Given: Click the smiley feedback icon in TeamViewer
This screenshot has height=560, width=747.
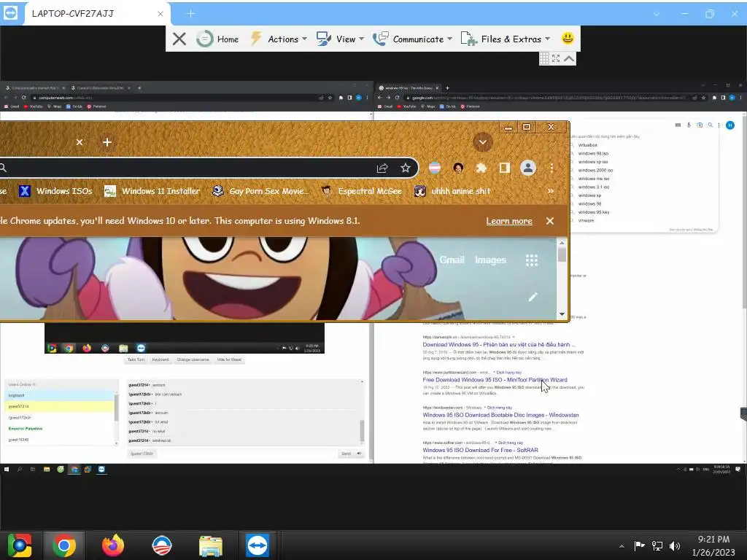Looking at the screenshot, I should pos(568,38).
